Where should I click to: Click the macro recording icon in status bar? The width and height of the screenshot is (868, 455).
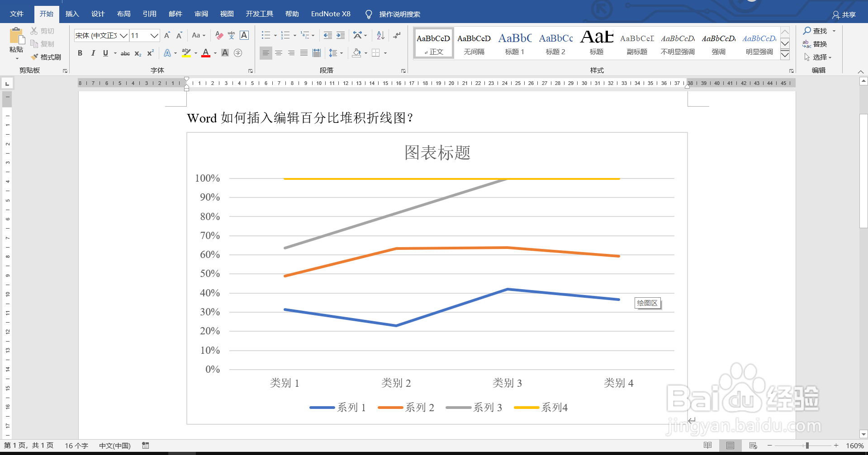click(x=145, y=446)
